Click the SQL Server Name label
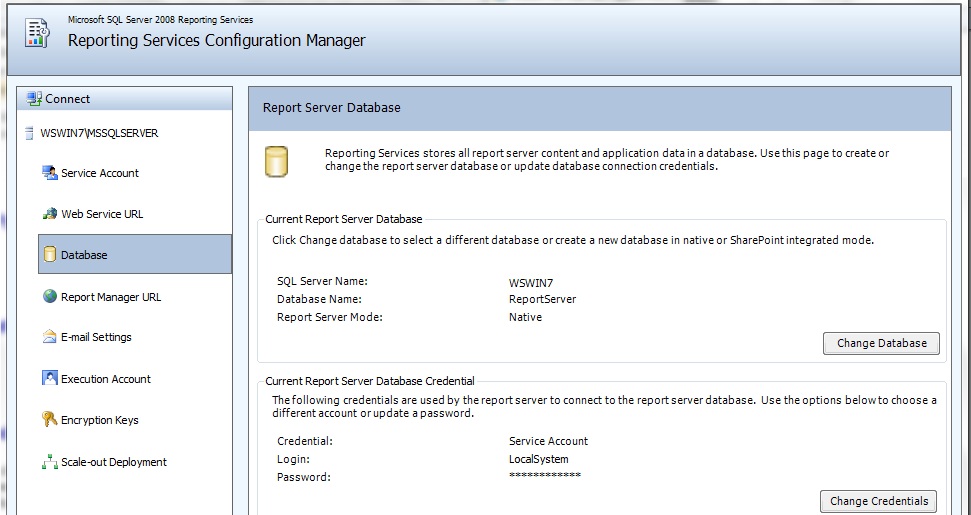This screenshot has width=971, height=515. click(x=323, y=282)
